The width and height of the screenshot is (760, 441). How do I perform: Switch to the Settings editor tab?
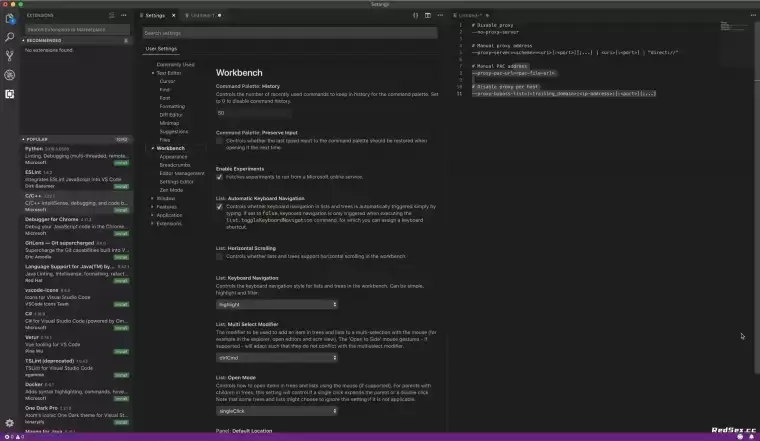155,16
